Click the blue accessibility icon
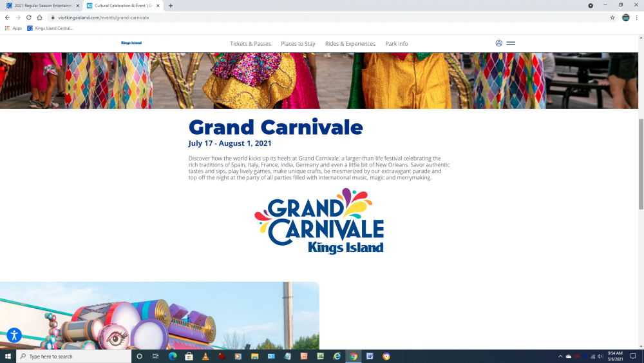 [x=14, y=335]
